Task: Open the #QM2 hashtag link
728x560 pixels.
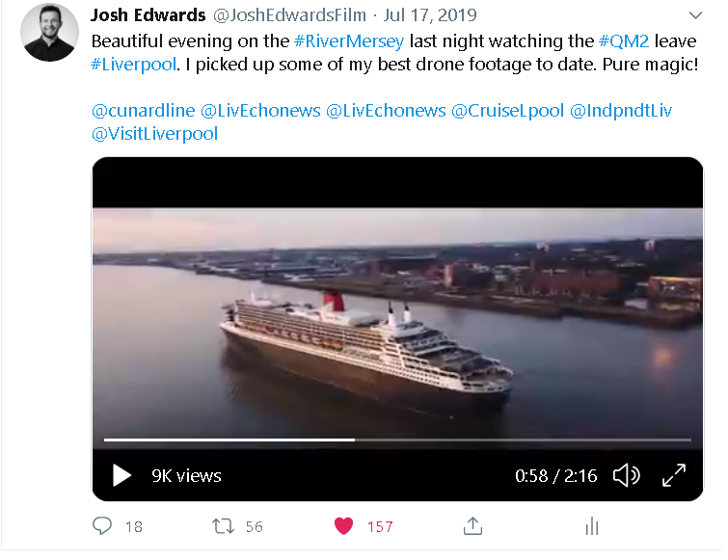Action: [x=624, y=40]
